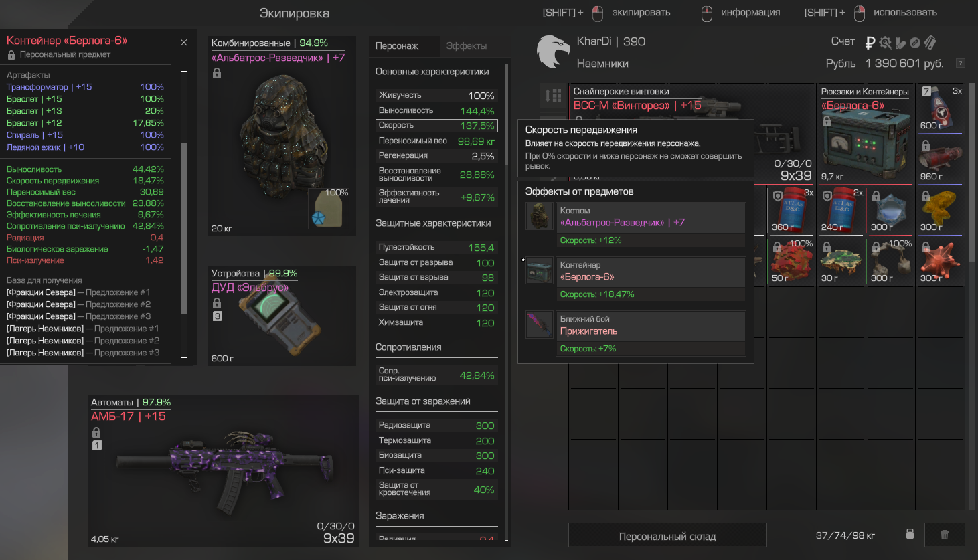The image size is (978, 560).
Task: Click the Спираль +15 artifact entry
Action: pyautogui.click(x=85, y=135)
